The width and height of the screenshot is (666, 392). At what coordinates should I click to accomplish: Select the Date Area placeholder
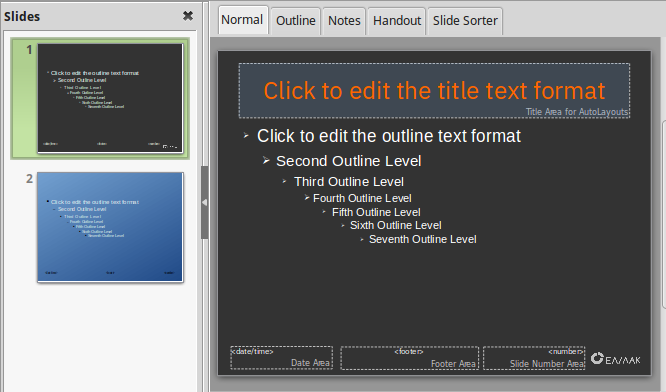282,358
